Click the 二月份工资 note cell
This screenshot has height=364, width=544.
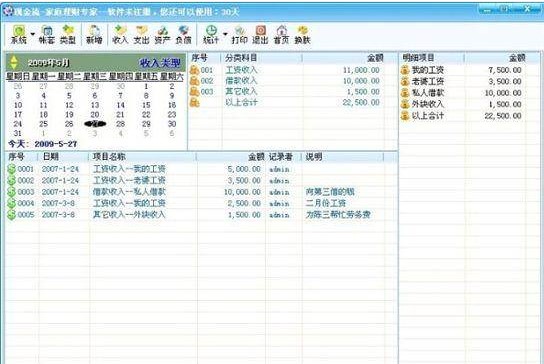pos(325,203)
